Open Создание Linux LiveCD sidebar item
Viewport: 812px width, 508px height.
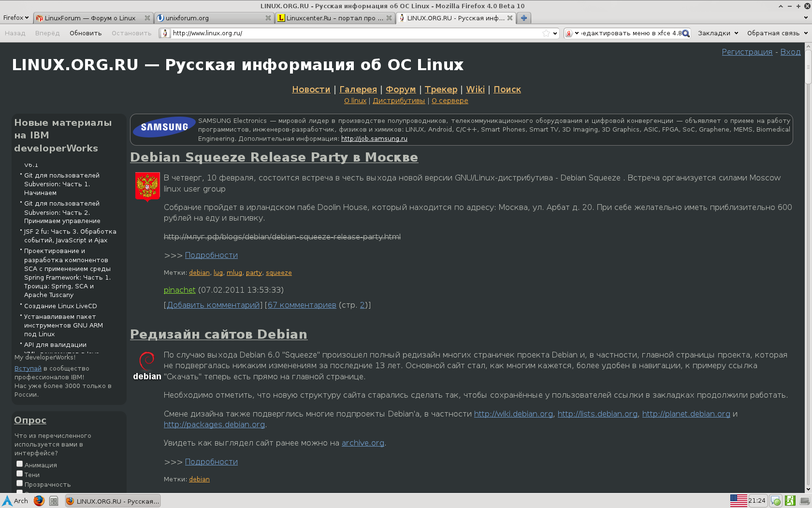pyautogui.click(x=60, y=306)
